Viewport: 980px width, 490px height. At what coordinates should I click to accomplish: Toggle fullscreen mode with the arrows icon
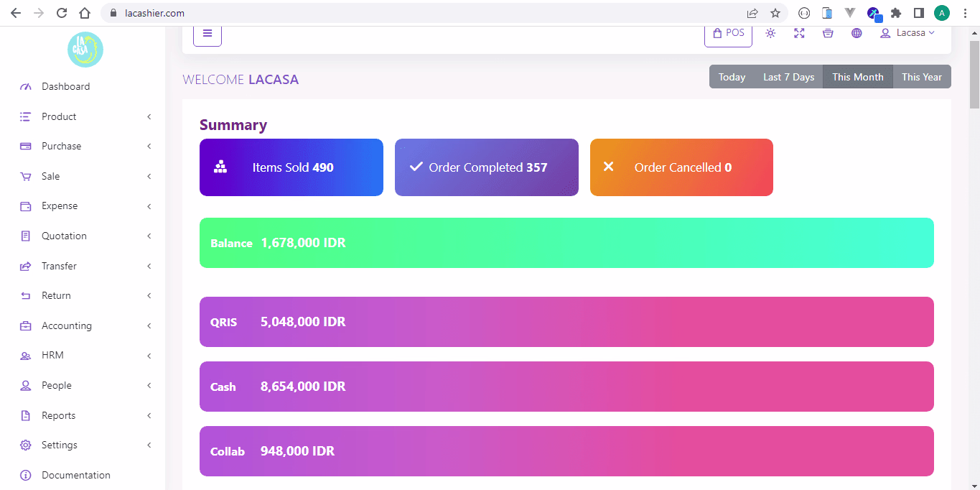799,33
